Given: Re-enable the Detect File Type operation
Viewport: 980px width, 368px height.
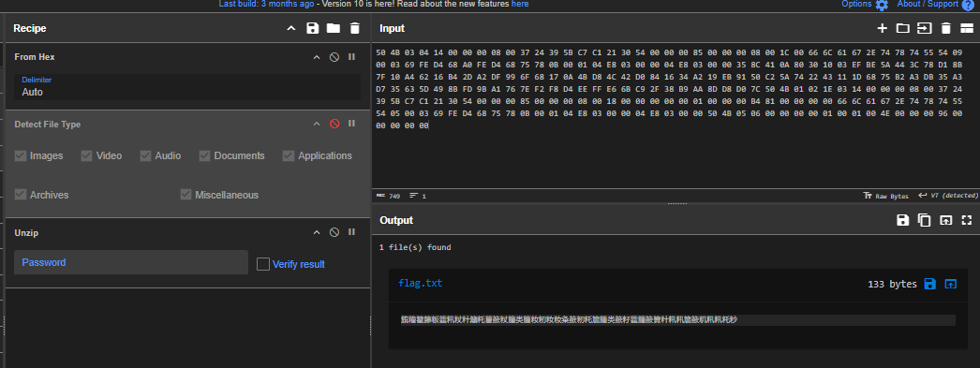Looking at the screenshot, I should coord(334,124).
